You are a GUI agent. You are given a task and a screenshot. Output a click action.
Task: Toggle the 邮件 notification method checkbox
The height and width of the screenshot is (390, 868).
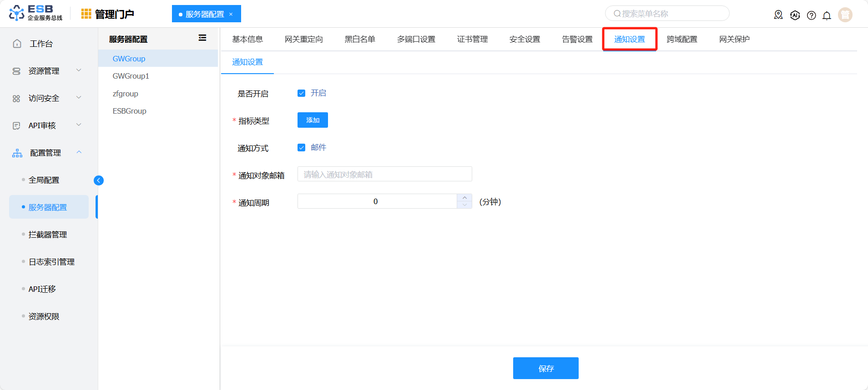pos(301,148)
